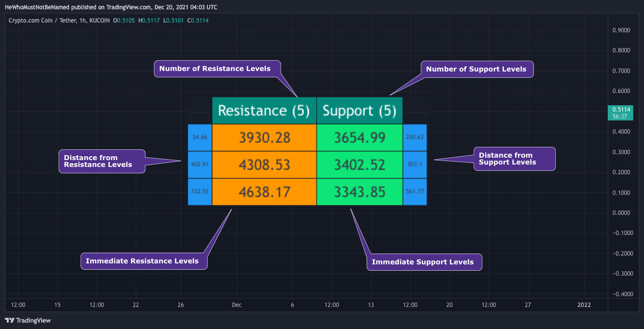Click support distance value 561.77

415,192
